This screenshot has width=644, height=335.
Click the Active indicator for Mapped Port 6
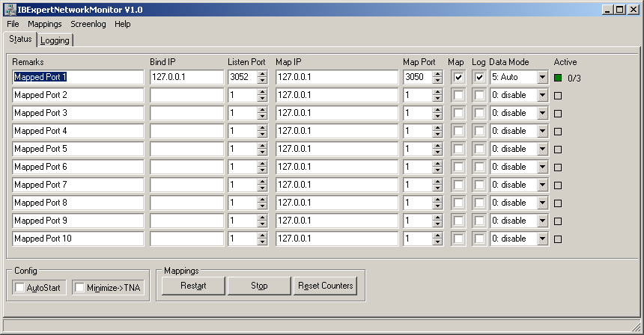(558, 167)
